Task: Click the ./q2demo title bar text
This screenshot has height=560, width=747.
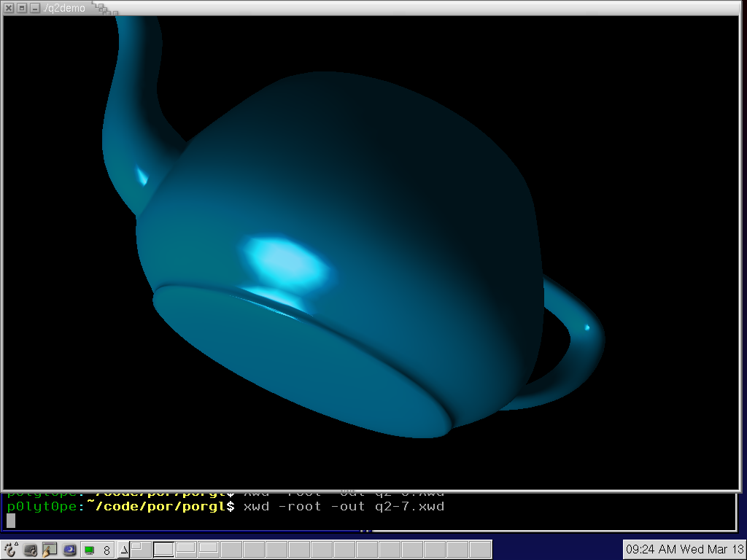Action: (x=64, y=8)
